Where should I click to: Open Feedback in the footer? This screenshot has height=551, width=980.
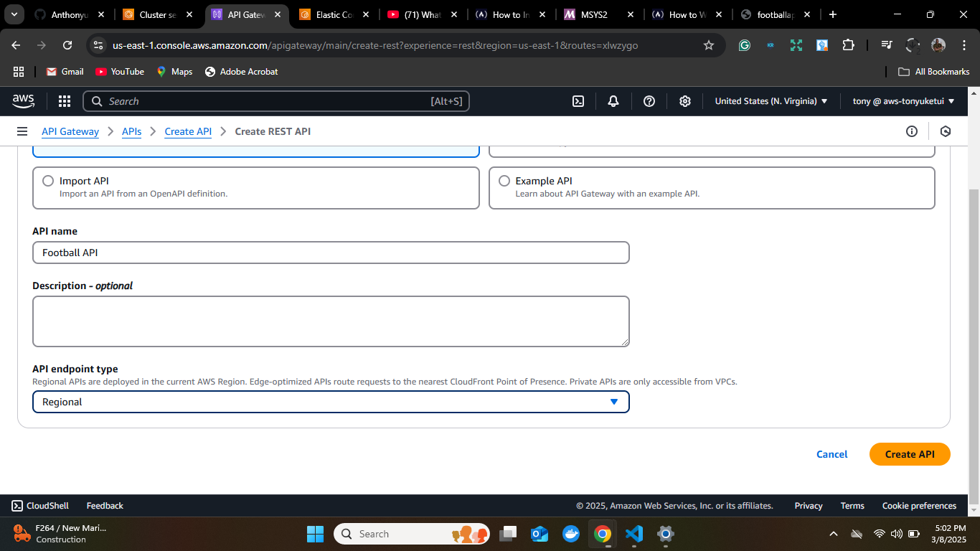coord(105,506)
